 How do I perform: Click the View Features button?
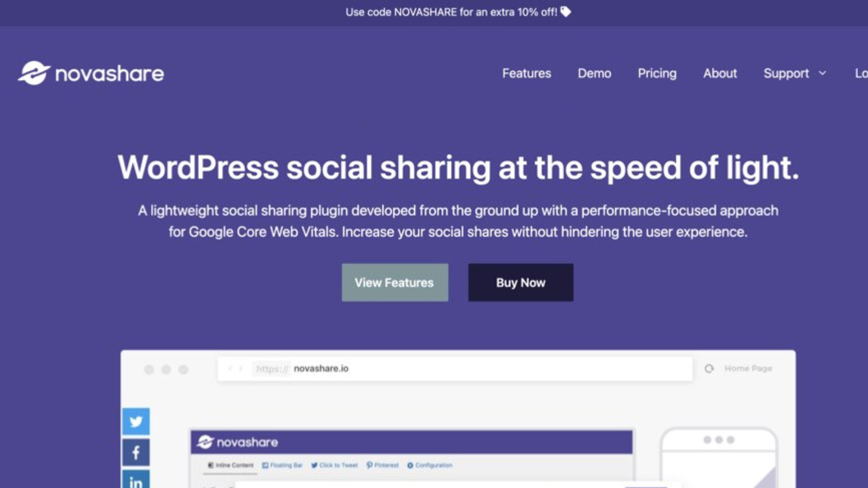395,282
